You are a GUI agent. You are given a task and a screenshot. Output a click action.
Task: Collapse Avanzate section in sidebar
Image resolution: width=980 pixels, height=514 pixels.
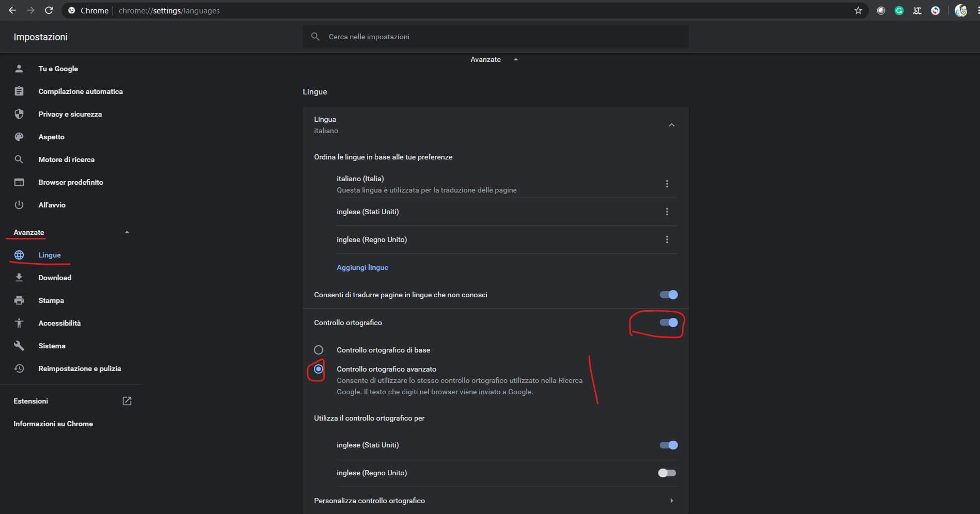[x=127, y=232]
